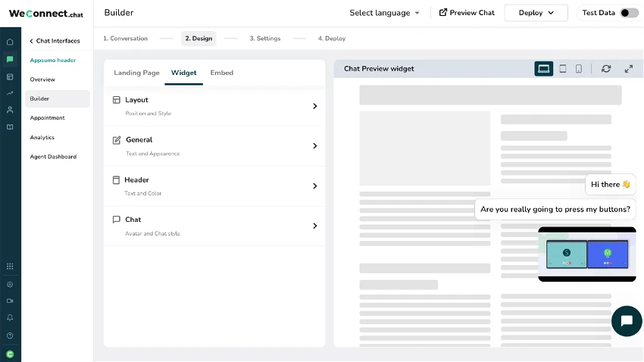Open the notifications bell icon
644x362 pixels.
click(x=11, y=317)
